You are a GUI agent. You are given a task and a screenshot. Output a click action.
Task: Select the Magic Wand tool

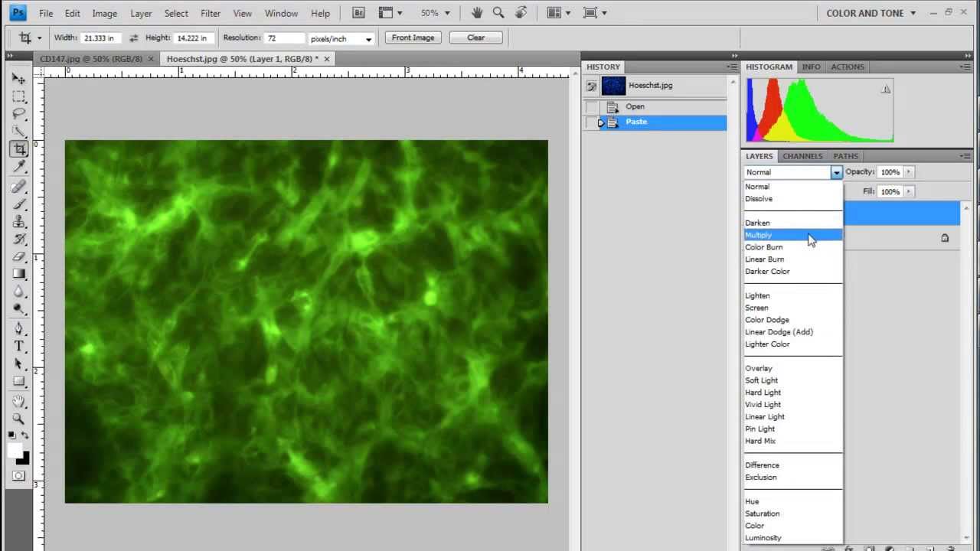tap(19, 132)
